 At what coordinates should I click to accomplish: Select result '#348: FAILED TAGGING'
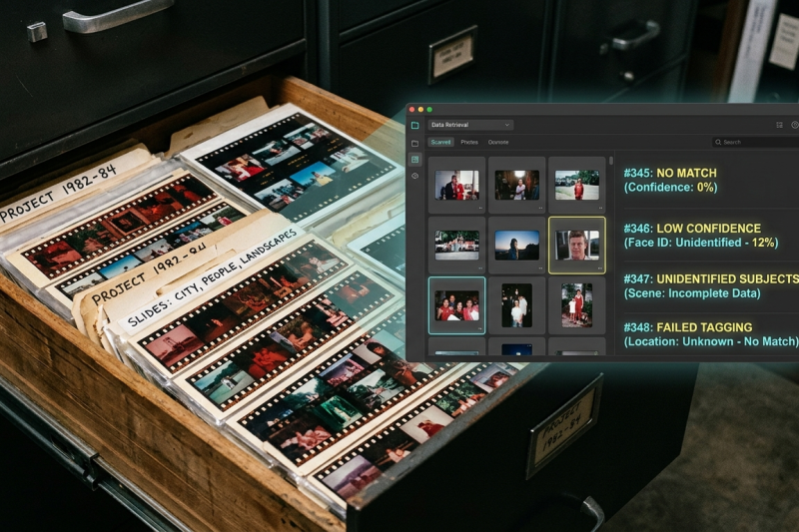(688, 327)
